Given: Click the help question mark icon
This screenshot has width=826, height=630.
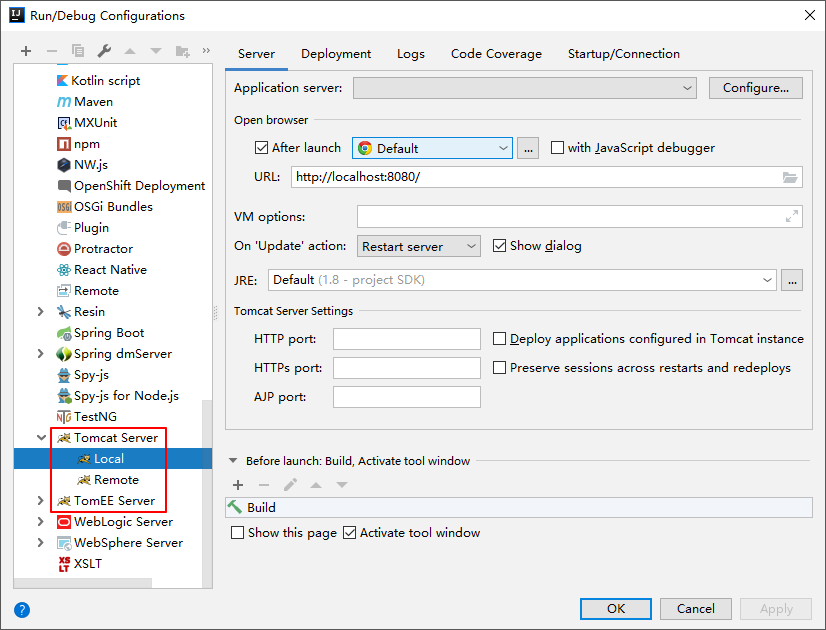Looking at the screenshot, I should [22, 609].
